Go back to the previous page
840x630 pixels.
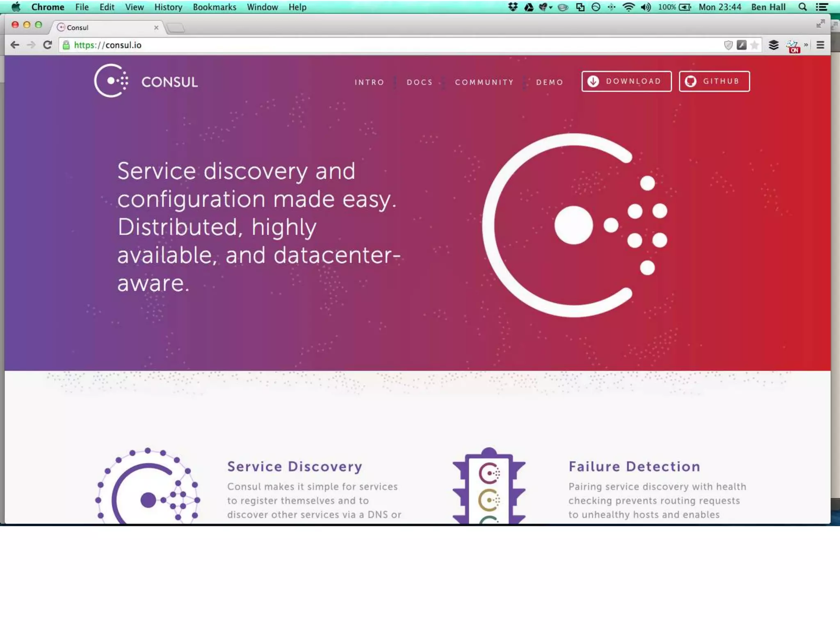click(x=15, y=45)
